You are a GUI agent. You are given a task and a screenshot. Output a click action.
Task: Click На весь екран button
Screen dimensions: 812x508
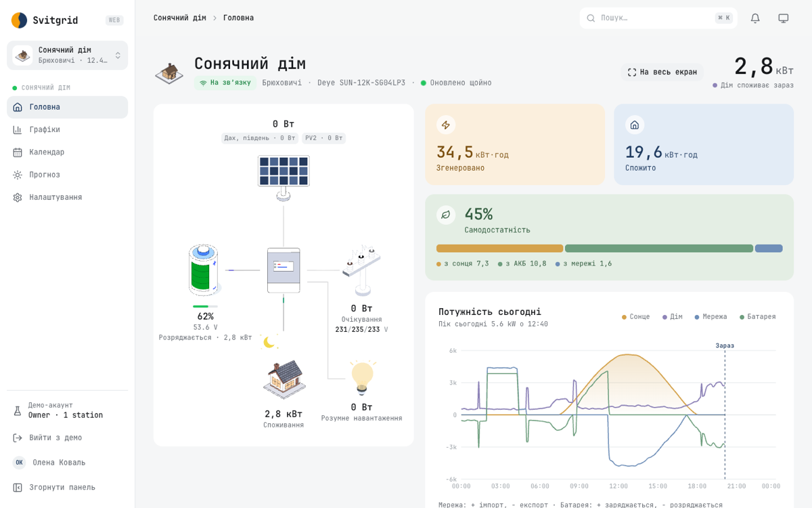pos(662,72)
